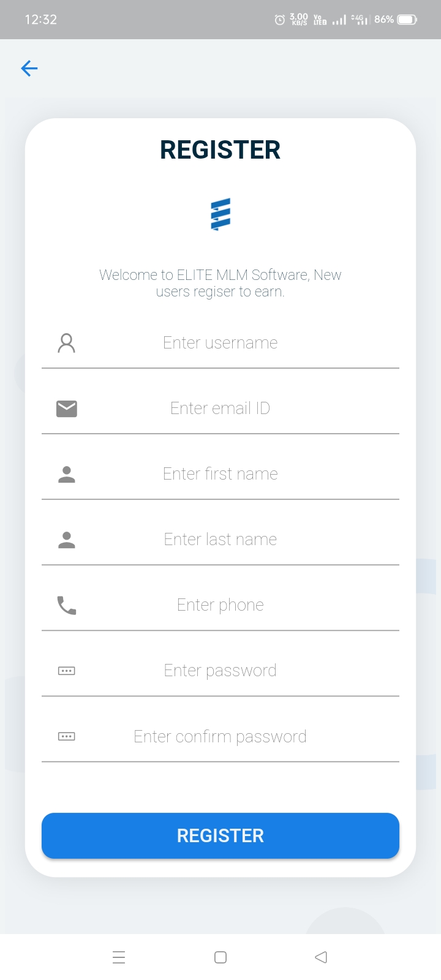The width and height of the screenshot is (441, 980).
Task: Open Android recent apps menu
Action: [x=119, y=957]
